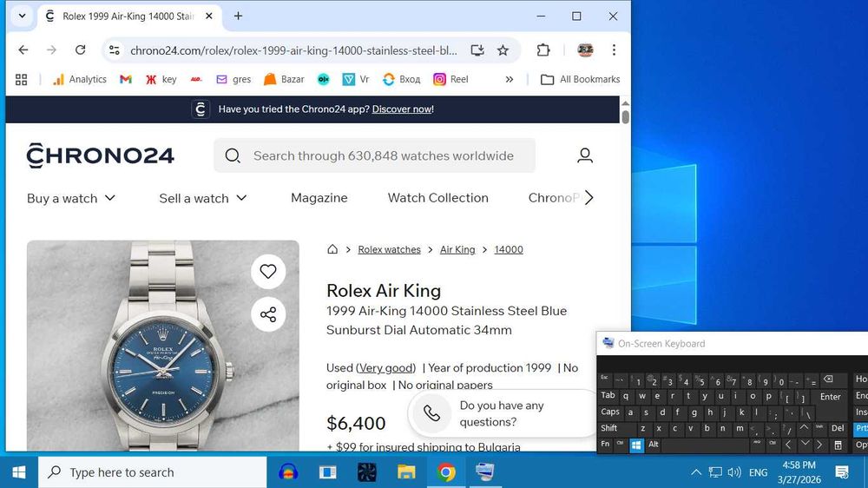
Task: Open the apps grid in bookmarks bar
Action: click(x=21, y=80)
